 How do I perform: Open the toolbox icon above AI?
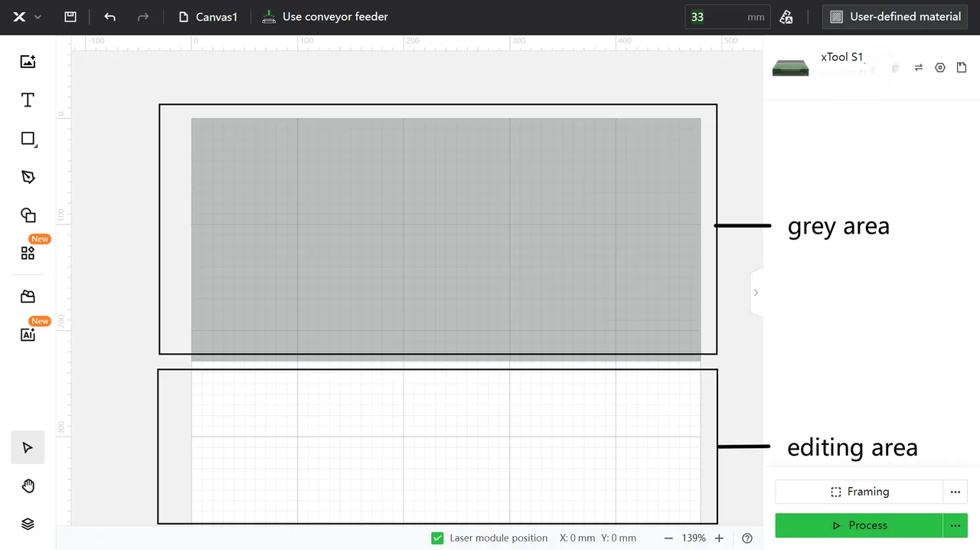pos(28,296)
